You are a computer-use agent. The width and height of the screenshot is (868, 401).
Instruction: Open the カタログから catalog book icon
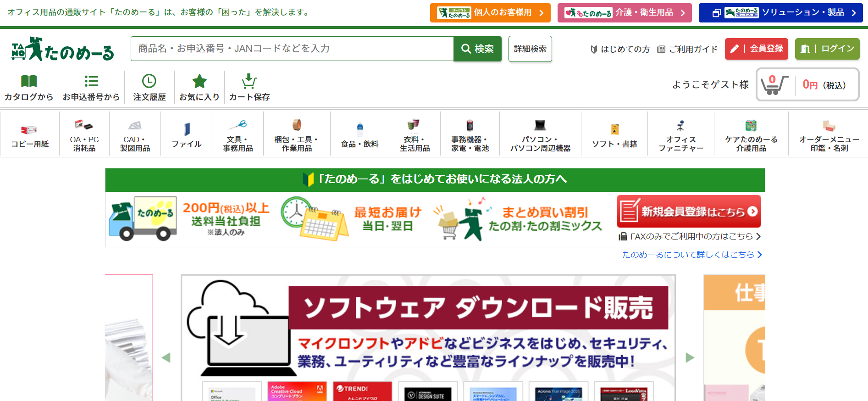pos(29,82)
